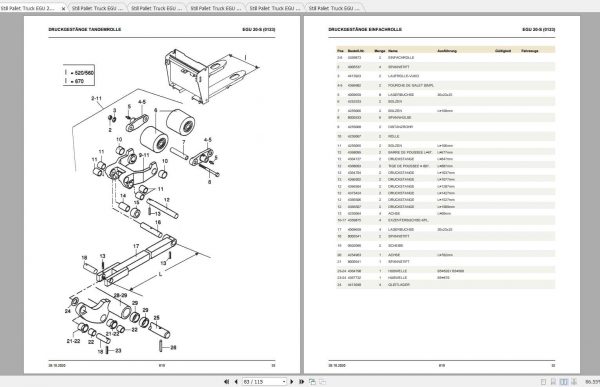Select the ROLLE row name
Image resolution: width=600 pixels, height=387 pixels.
(x=394, y=136)
